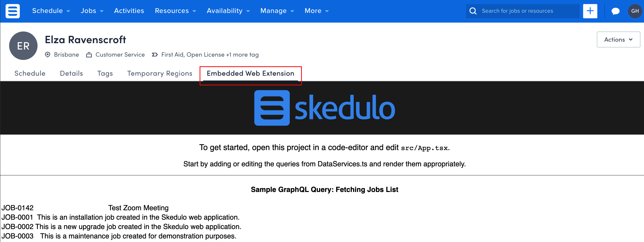This screenshot has height=242, width=644.
Task: Switch to the Details tab
Action: point(71,73)
